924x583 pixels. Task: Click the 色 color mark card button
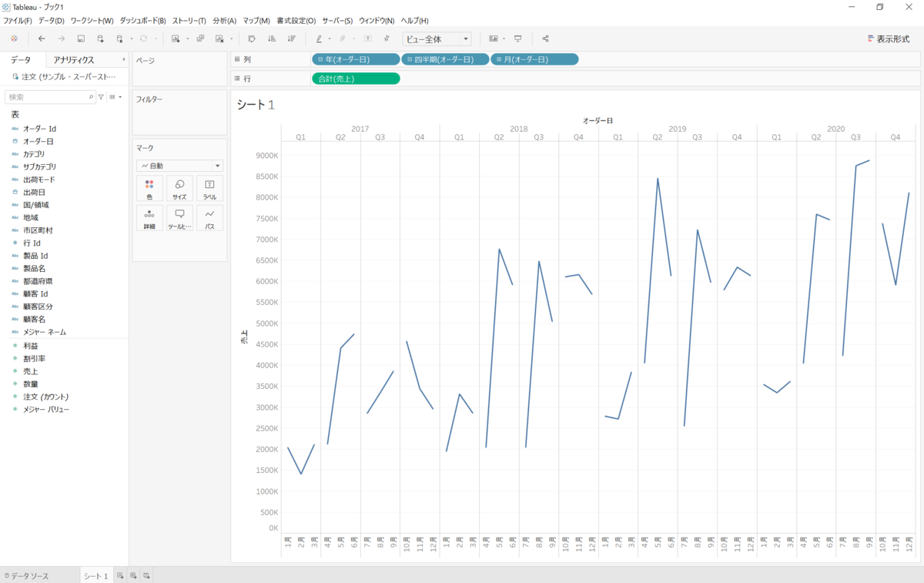149,189
